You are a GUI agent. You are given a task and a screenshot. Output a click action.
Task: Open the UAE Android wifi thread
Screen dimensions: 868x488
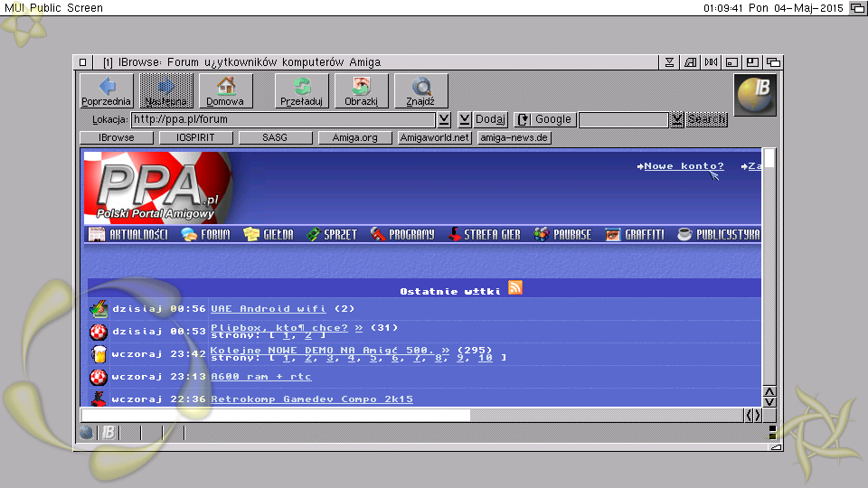click(269, 309)
